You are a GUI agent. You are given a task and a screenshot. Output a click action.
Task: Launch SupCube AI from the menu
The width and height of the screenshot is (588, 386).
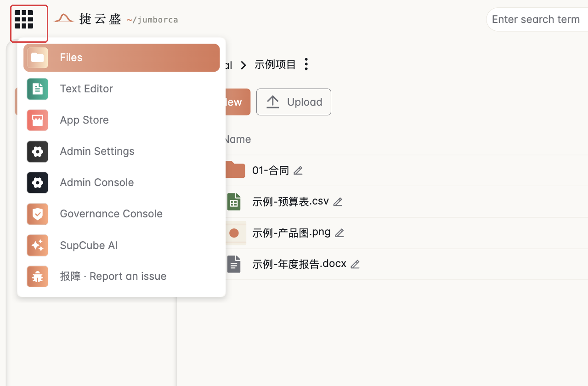tap(122, 245)
